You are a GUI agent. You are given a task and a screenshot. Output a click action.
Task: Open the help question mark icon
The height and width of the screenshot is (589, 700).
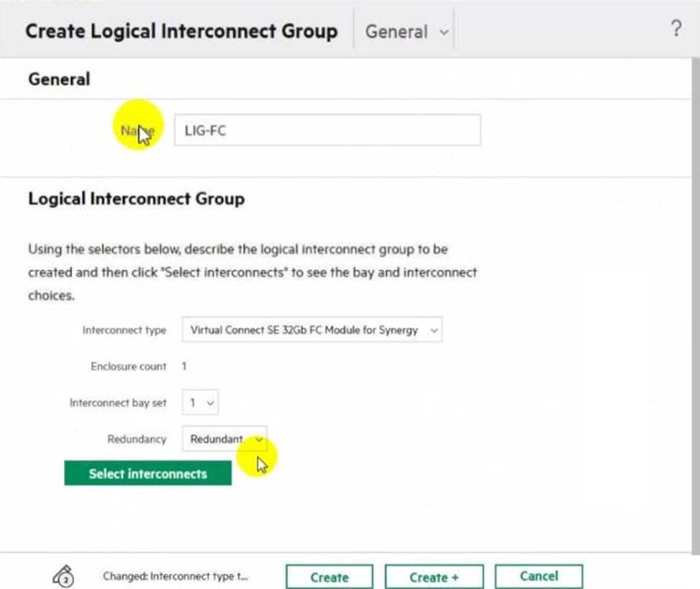[x=676, y=29]
